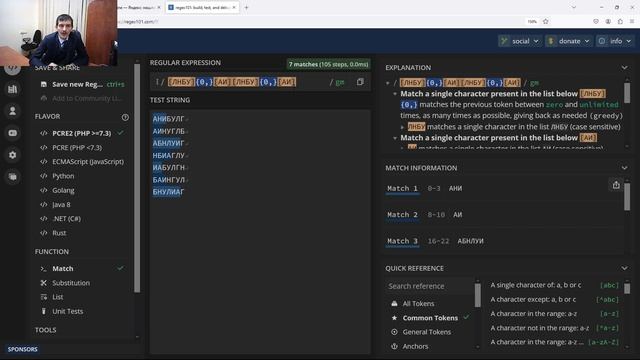This screenshot has height=360, width=640.
Task: Click match information scrollbar
Action: (627, 196)
